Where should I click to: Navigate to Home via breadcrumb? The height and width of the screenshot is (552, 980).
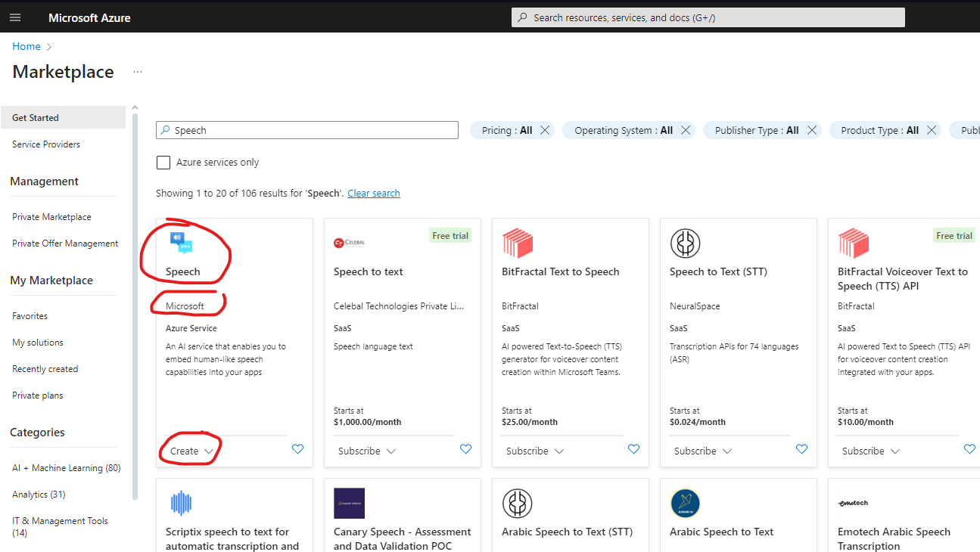(x=26, y=46)
